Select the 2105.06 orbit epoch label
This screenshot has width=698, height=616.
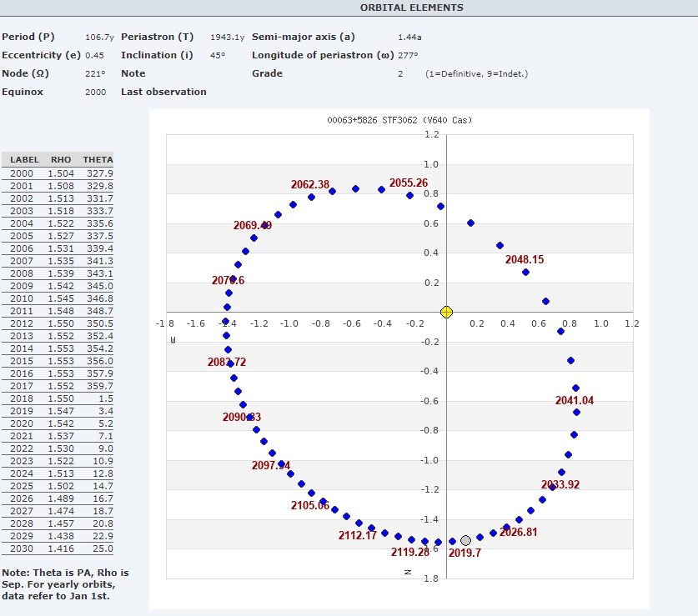[x=310, y=505]
